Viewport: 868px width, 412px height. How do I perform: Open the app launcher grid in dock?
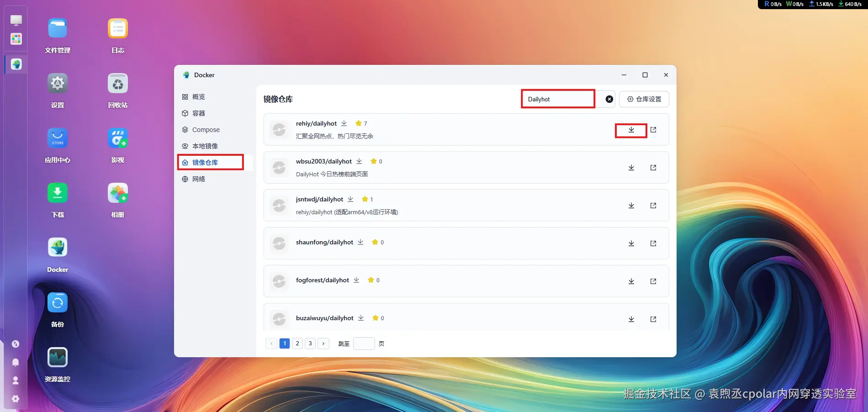16,39
